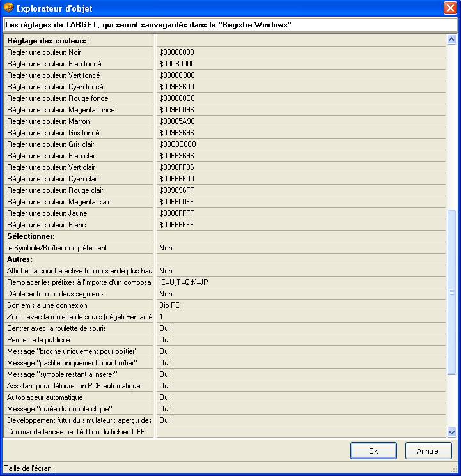
Task: Cancel with the Annuler button
Action: click(x=428, y=450)
